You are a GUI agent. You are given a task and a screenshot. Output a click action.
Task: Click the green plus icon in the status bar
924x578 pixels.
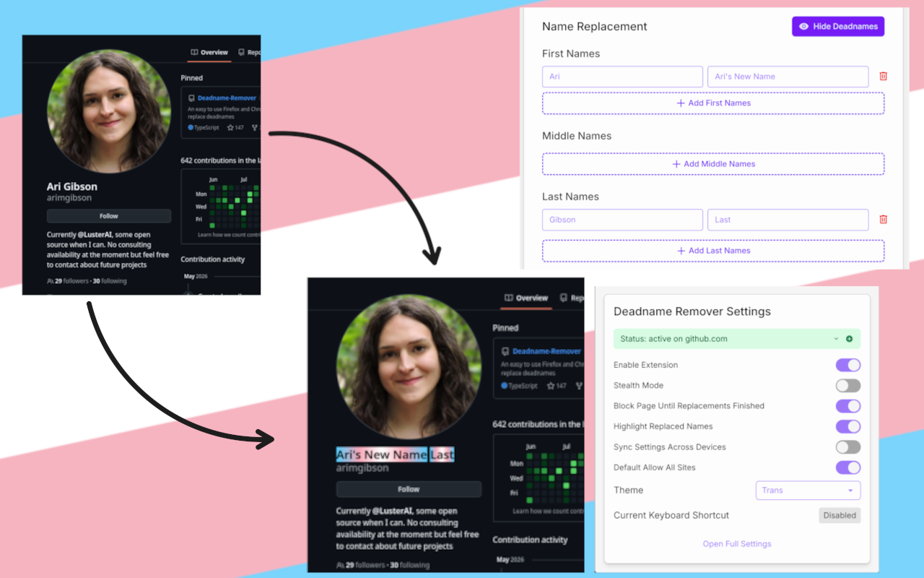click(849, 339)
